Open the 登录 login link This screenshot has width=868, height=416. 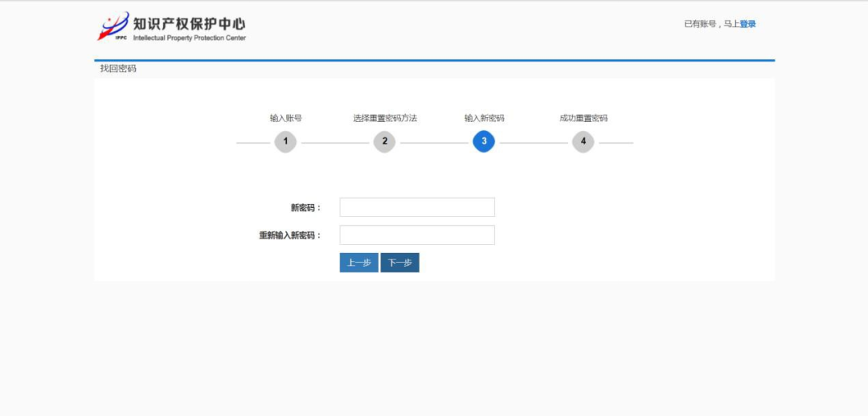point(747,24)
